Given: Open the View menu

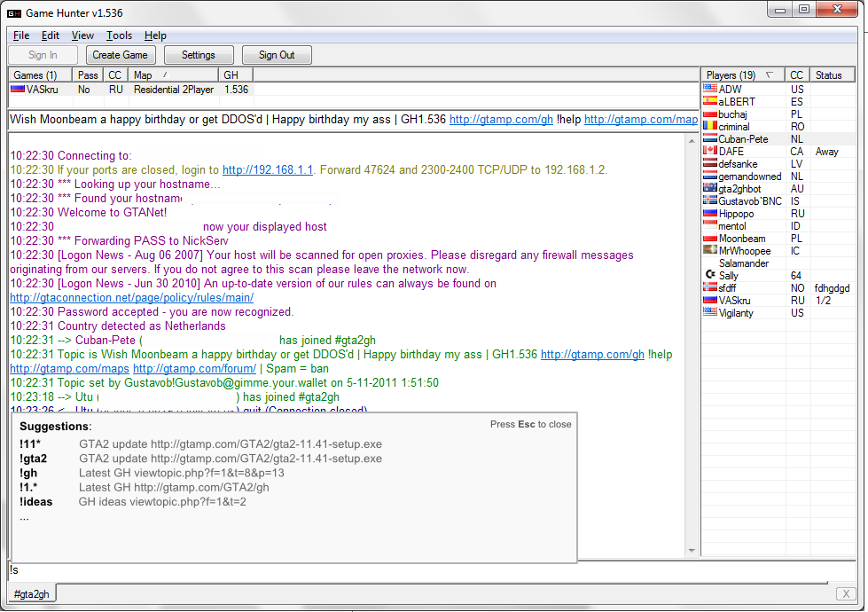Looking at the screenshot, I should 82,35.
